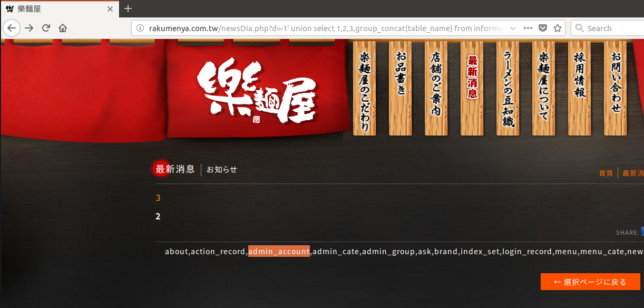The width and height of the screenshot is (644, 308).
Task: Open the お問い合わせ menu plank
Action: pyautogui.click(x=615, y=88)
